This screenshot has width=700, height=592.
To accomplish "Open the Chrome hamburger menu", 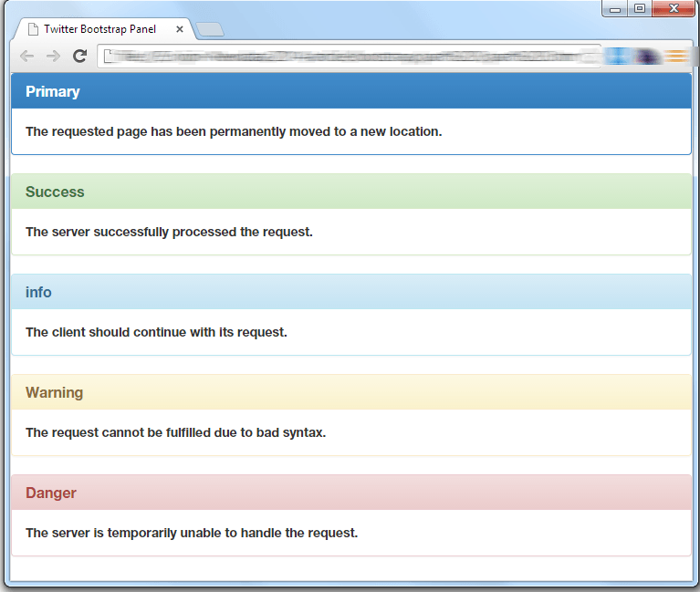I will point(677,57).
